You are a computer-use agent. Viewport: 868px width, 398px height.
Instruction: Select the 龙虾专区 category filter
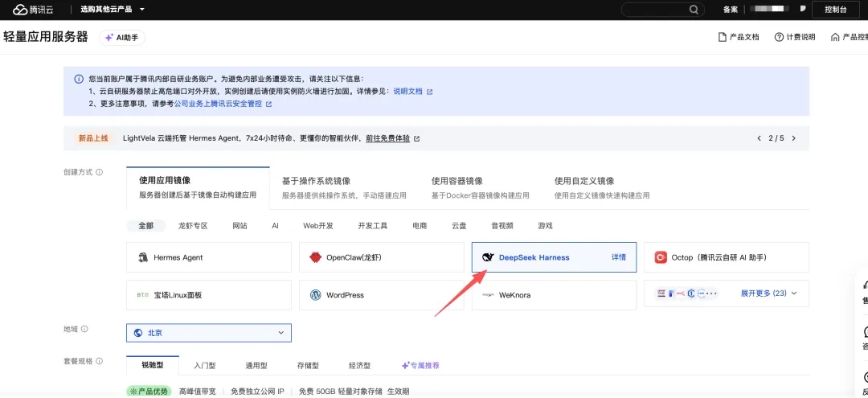click(x=193, y=226)
